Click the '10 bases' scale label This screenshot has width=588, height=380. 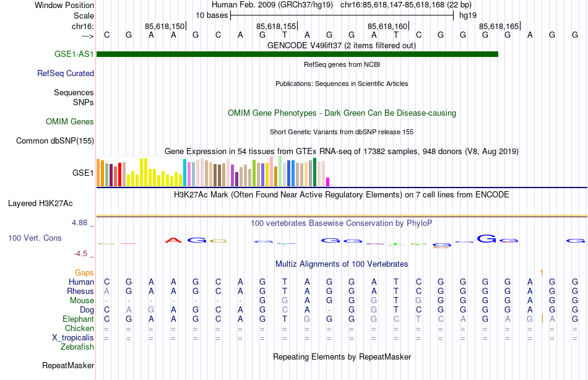212,15
